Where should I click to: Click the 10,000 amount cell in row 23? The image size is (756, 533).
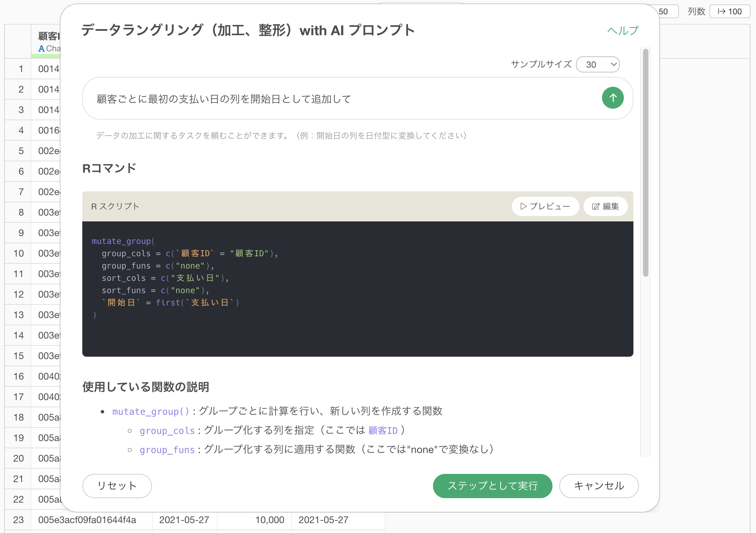[x=254, y=520]
